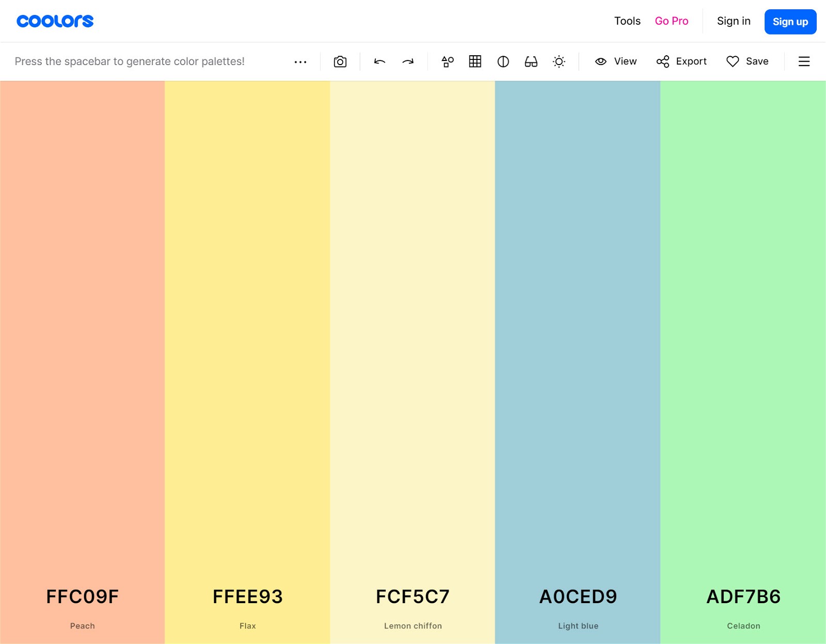The image size is (826, 644).
Task: Click the camera icon to pick from image
Action: pyautogui.click(x=340, y=61)
